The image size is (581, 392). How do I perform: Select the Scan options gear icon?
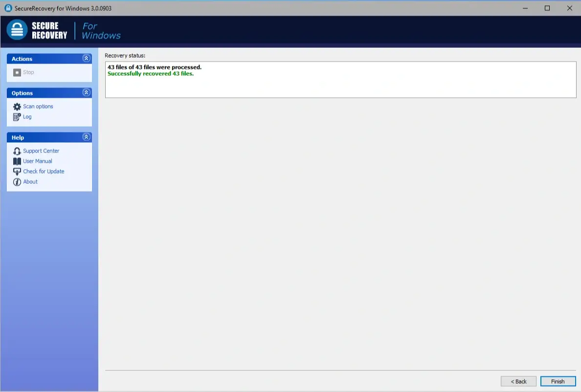coord(17,106)
